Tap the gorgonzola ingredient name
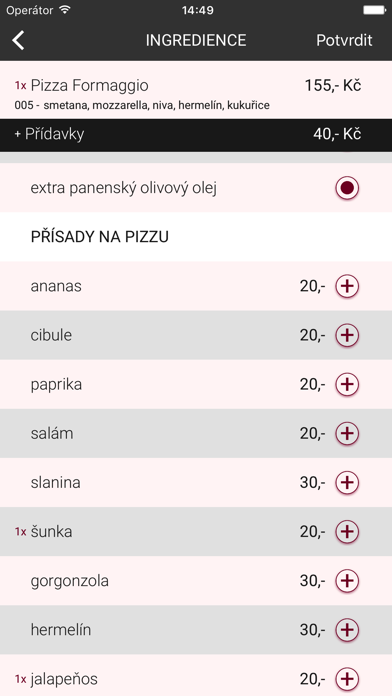This screenshot has width=392, height=696. pyautogui.click(x=70, y=581)
